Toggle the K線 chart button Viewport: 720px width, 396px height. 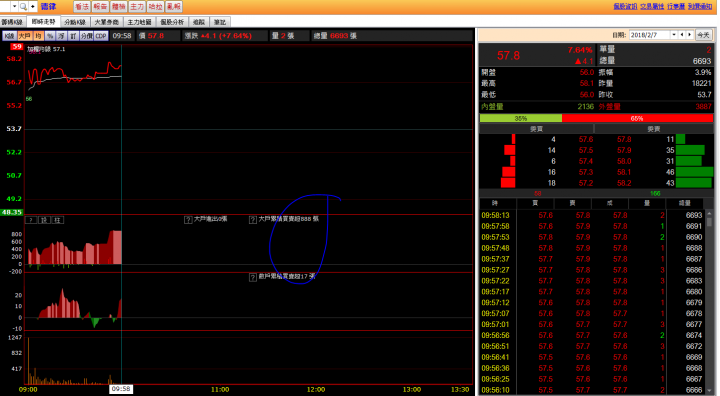click(x=9, y=36)
